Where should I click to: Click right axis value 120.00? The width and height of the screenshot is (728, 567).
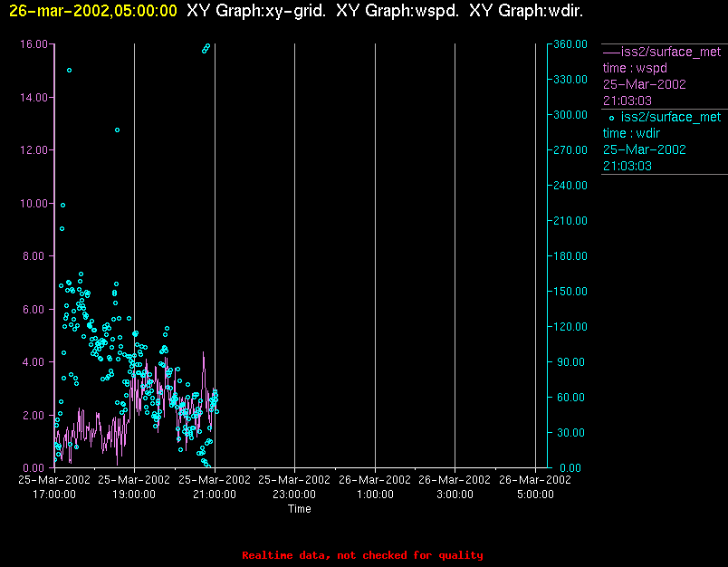(x=570, y=326)
